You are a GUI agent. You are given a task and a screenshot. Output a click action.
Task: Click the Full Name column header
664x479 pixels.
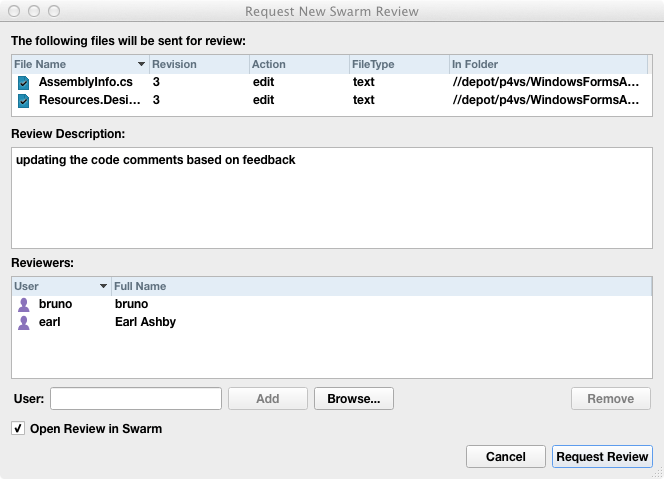[x=381, y=286]
